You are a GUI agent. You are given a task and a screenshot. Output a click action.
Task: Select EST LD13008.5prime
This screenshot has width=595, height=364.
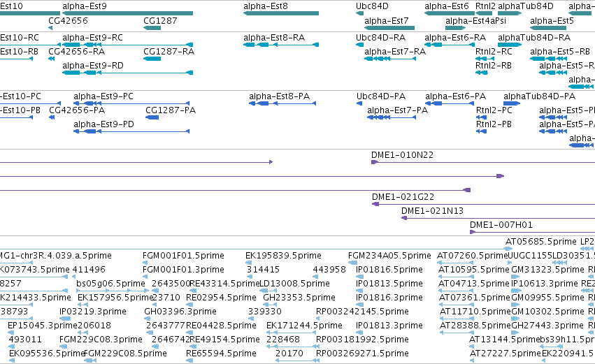pyautogui.click(x=294, y=284)
